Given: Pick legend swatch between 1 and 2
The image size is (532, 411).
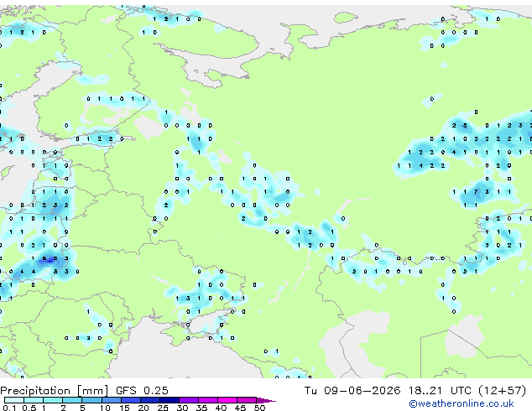Looking at the screenshot, I should [x=53, y=400].
